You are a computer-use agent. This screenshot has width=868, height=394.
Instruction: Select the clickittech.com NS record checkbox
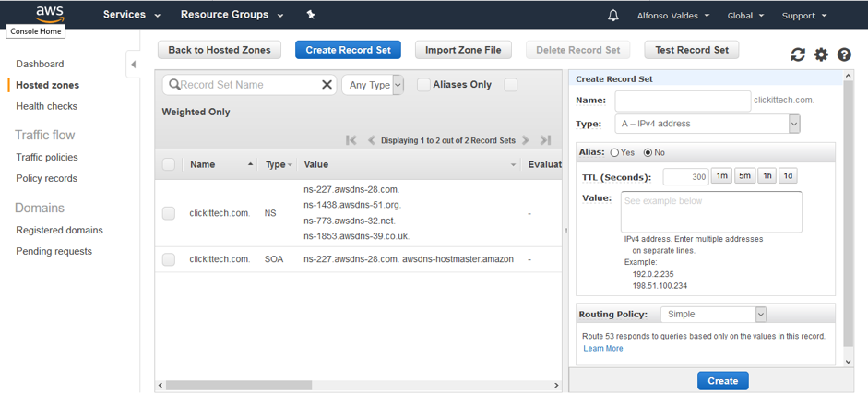tap(169, 213)
